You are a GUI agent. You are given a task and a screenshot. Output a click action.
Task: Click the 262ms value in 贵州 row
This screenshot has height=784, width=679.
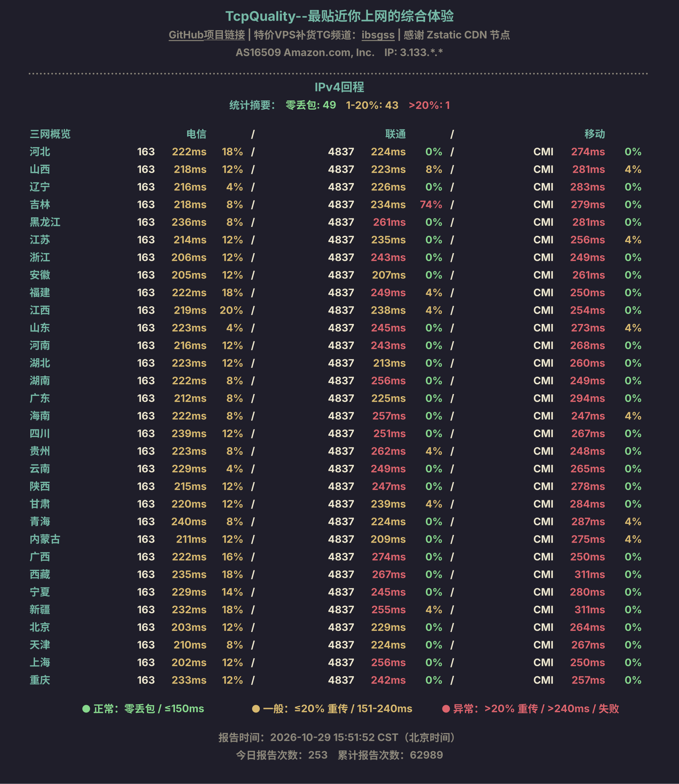coord(388,451)
